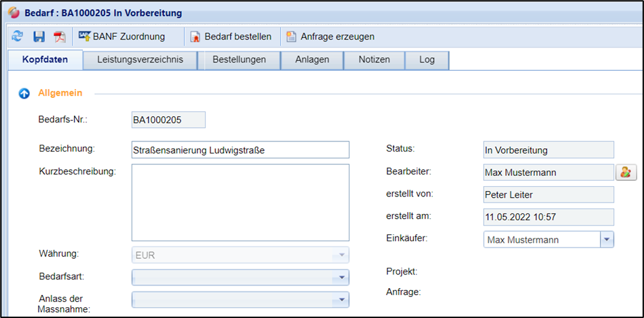Click Anfrage erzeugen in toolbar
This screenshot has height=318, width=644.
[330, 37]
